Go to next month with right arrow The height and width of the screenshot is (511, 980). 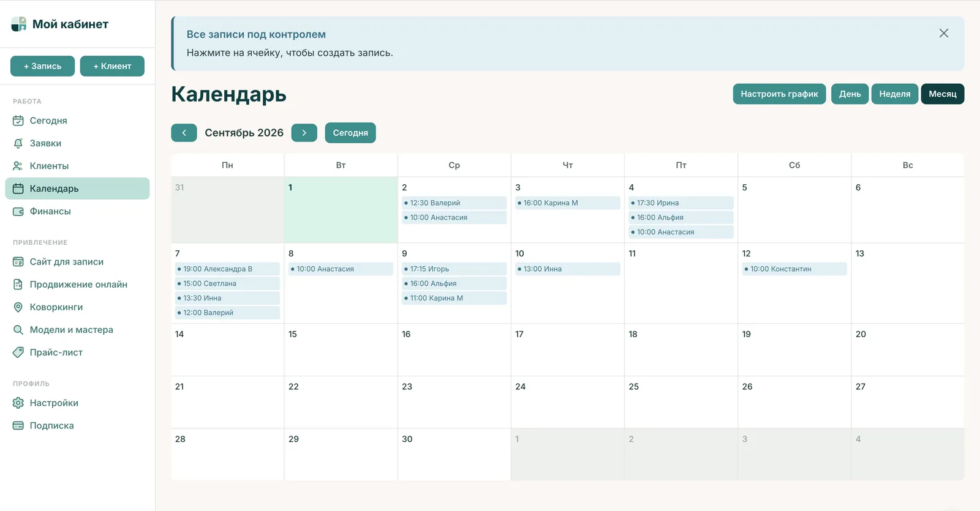(x=304, y=133)
